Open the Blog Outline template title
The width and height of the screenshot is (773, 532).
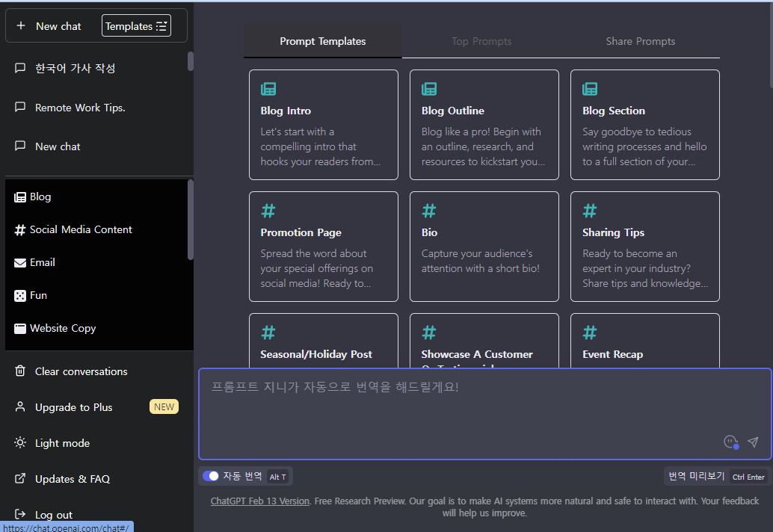coord(452,111)
